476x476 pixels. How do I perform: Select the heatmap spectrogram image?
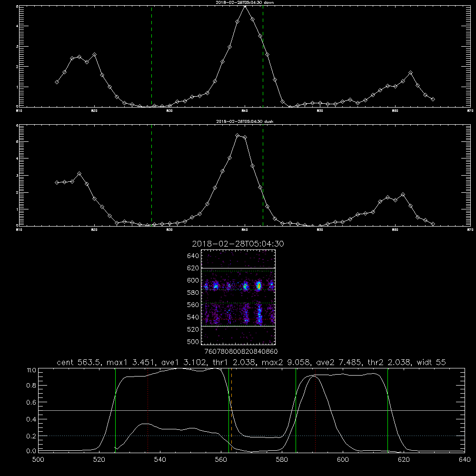[238, 297]
